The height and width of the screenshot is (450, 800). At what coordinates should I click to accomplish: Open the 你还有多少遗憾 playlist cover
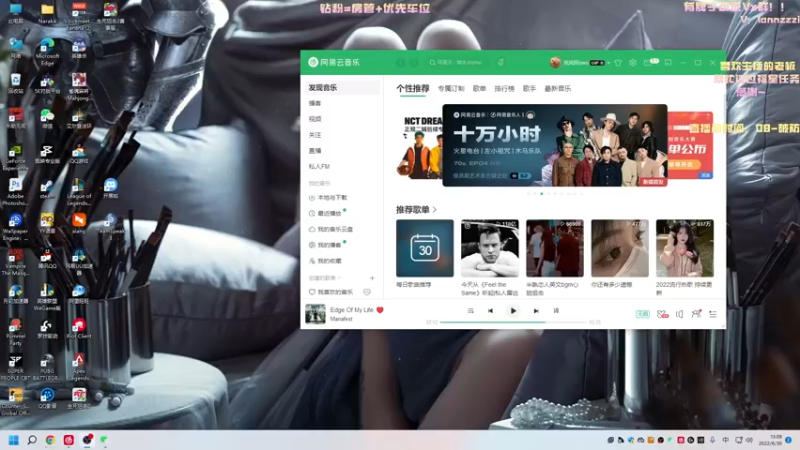[620, 248]
